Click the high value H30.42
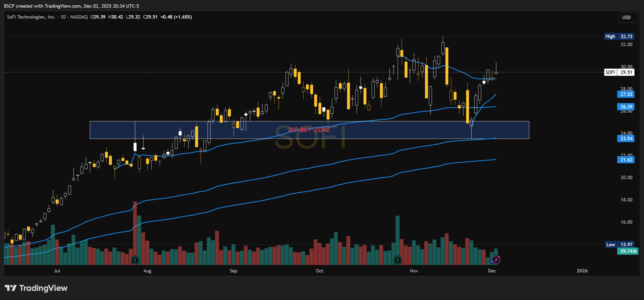 click(116, 17)
